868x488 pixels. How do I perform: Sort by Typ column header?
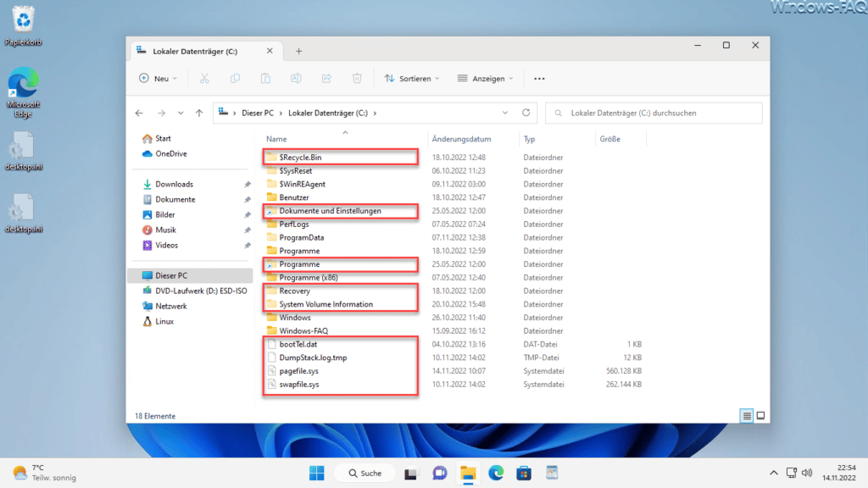pos(530,139)
